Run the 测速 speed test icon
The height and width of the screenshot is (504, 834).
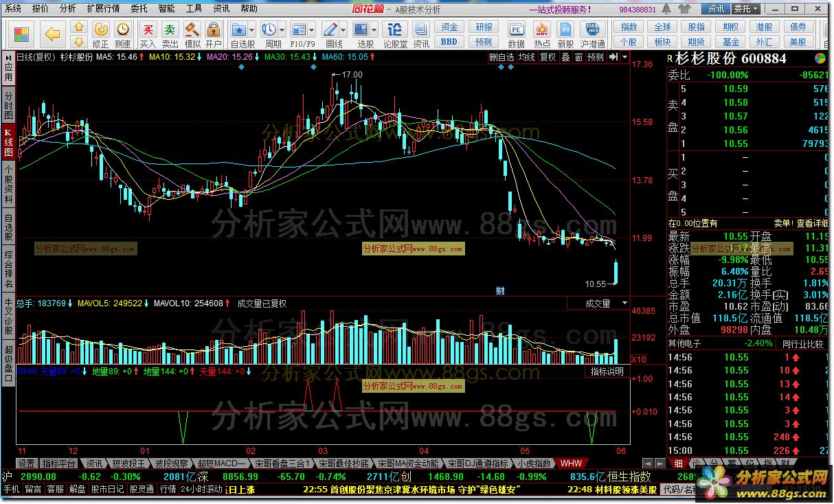[x=123, y=34]
